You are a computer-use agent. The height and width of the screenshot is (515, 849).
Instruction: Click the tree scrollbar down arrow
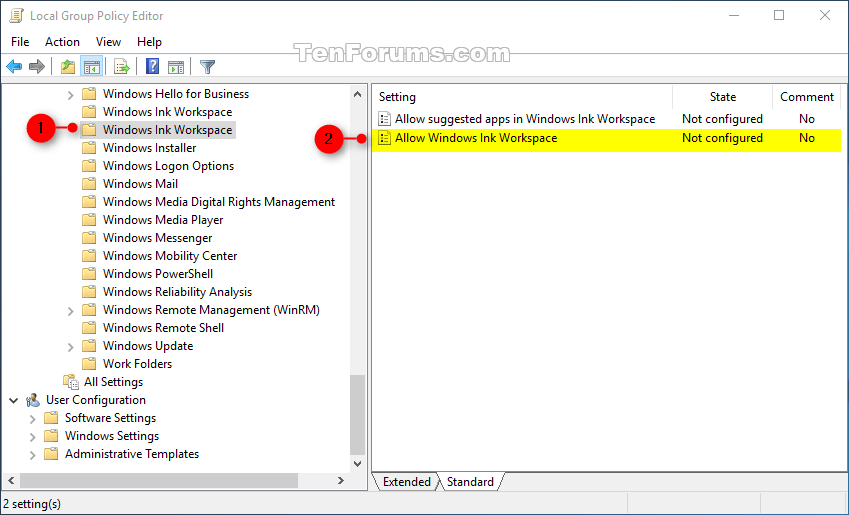point(357,464)
